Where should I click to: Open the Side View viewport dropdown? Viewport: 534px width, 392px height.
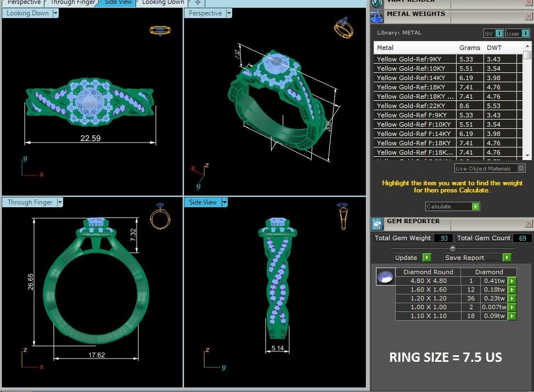[224, 202]
